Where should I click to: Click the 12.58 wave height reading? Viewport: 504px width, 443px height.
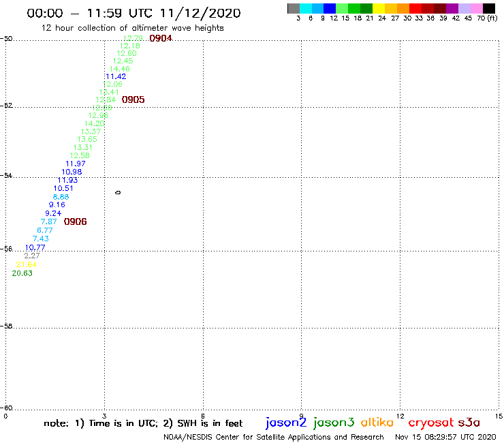80,155
